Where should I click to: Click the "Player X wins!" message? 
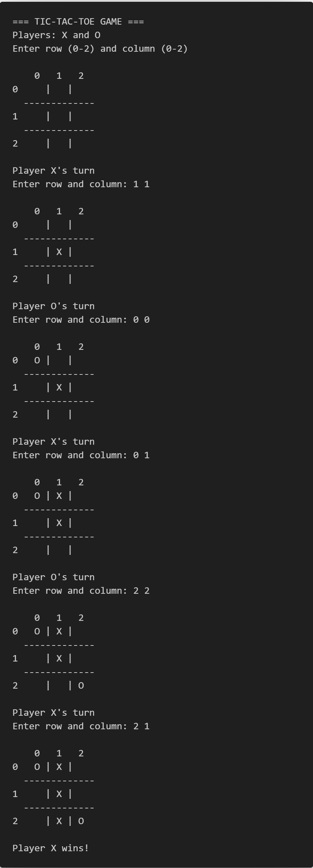click(51, 848)
